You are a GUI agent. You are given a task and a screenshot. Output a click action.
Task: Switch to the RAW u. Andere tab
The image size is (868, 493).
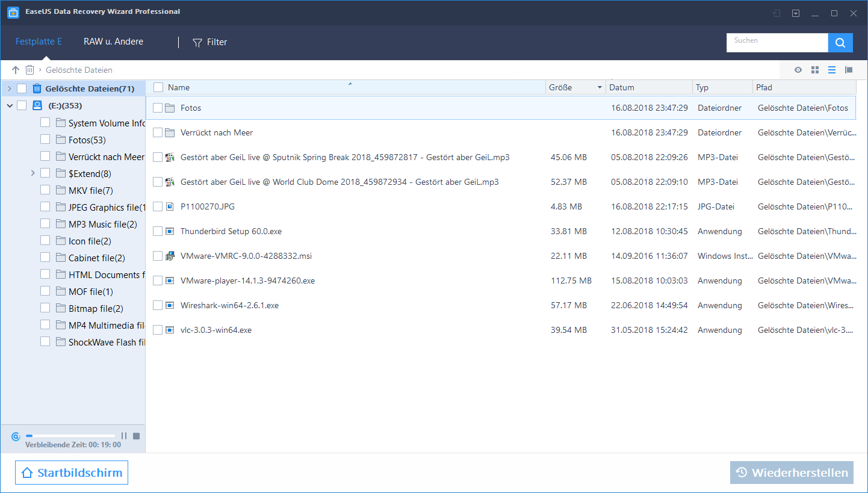click(x=113, y=42)
